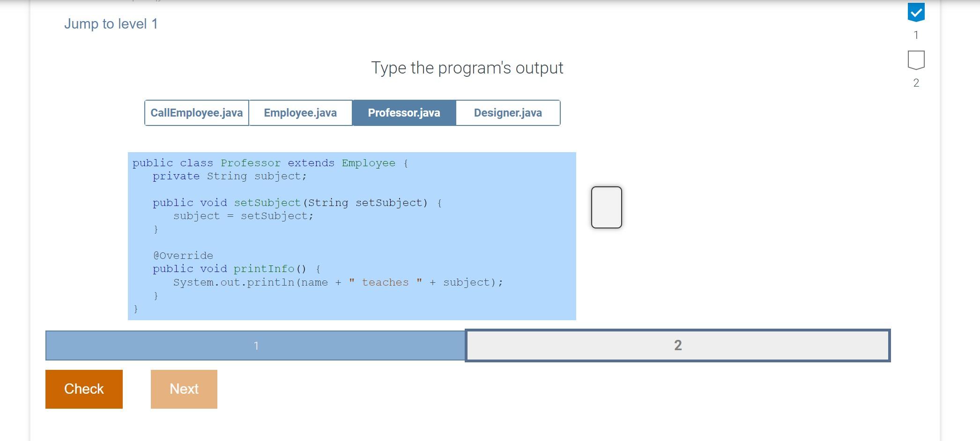Click the @Override annotation in the code
The height and width of the screenshot is (441, 980).
coord(182,255)
